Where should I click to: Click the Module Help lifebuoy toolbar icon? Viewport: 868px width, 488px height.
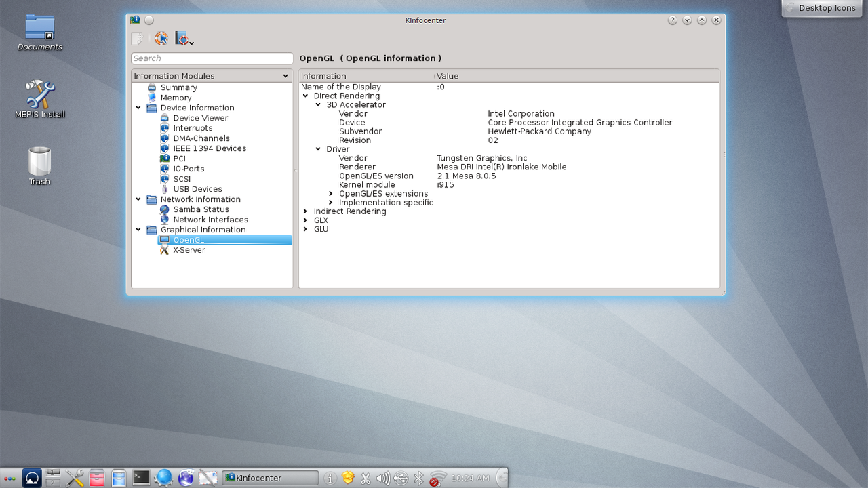tap(161, 39)
